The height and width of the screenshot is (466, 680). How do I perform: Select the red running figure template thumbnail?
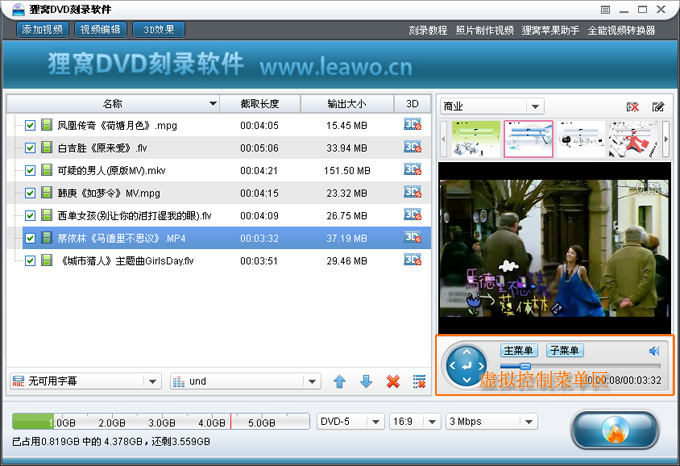click(x=634, y=139)
